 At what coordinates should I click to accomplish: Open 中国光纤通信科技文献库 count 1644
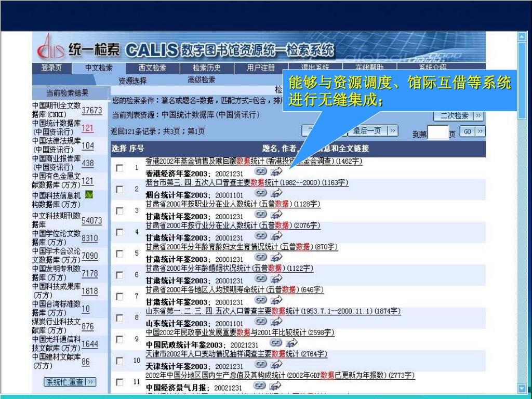(89, 344)
